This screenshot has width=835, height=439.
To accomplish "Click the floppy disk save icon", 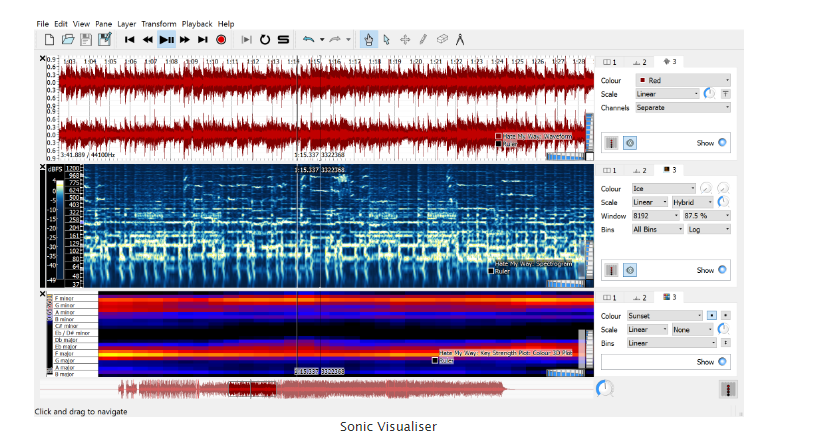I will pyautogui.click(x=86, y=39).
